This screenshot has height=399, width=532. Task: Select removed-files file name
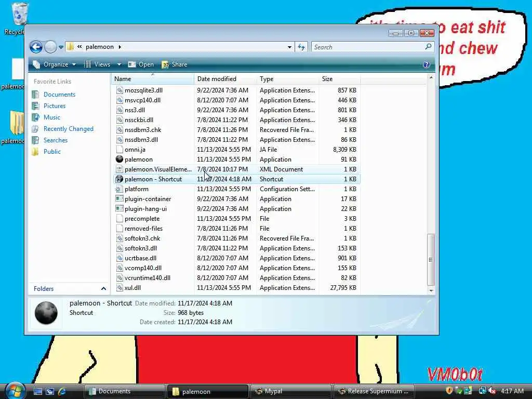(143, 229)
